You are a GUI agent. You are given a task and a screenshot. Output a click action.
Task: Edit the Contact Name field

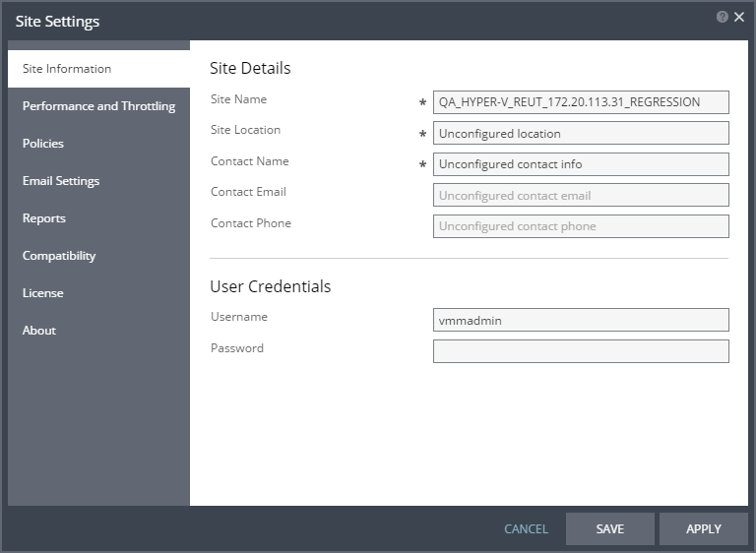[x=581, y=164]
